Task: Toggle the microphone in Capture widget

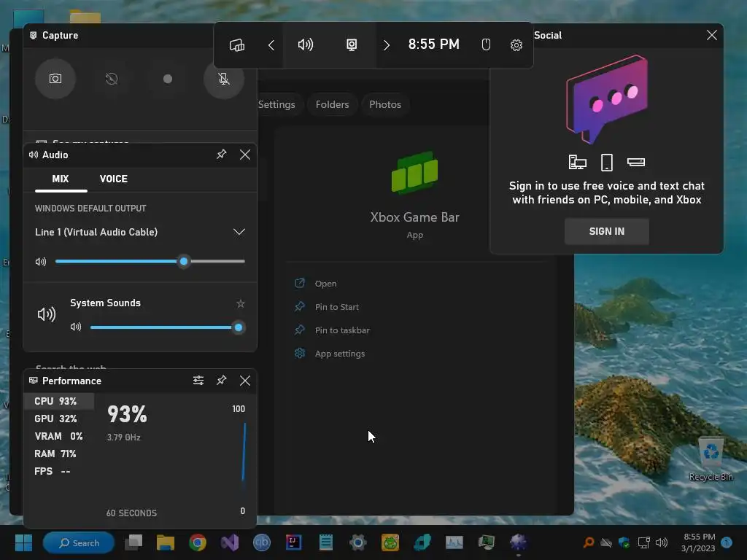Action: pos(224,79)
